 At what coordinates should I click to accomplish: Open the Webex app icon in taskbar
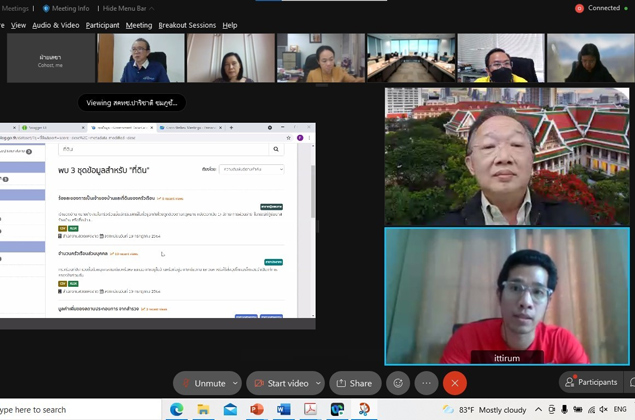[x=337, y=409]
